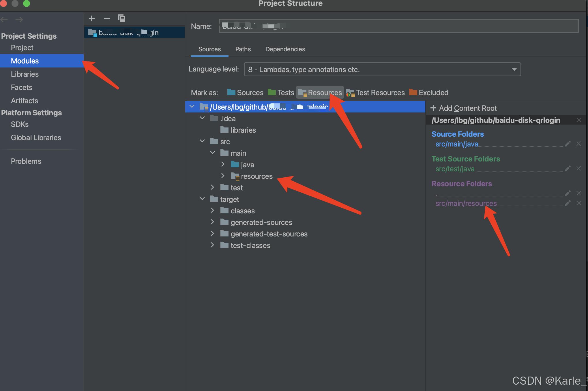This screenshot has height=391, width=588.
Task: Click the remove module minus icon
Action: tap(106, 18)
